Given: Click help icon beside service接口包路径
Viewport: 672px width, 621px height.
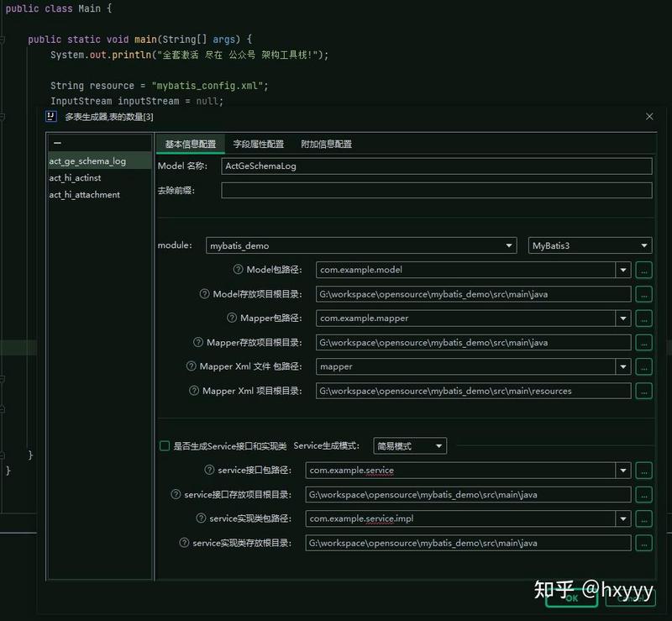Looking at the screenshot, I should pos(210,471).
